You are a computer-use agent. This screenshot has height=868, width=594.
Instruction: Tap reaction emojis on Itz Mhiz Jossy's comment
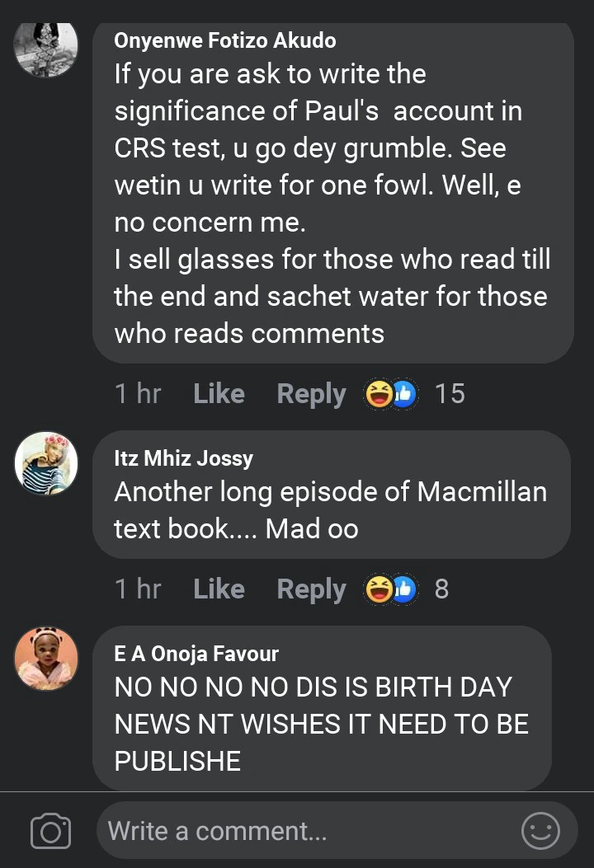pyautogui.click(x=391, y=589)
